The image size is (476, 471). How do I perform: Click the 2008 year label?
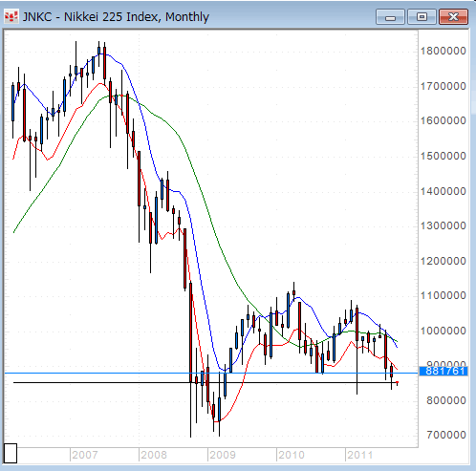pyautogui.click(x=154, y=455)
